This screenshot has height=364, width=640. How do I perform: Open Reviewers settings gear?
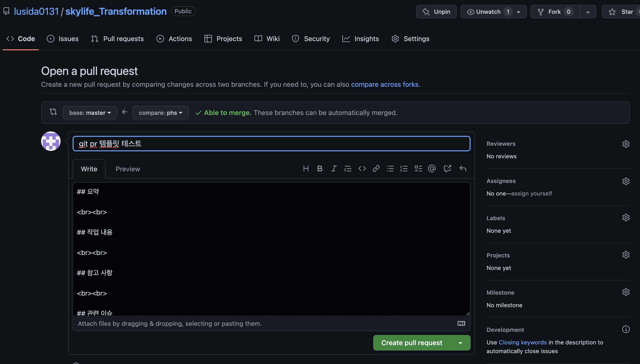point(625,144)
